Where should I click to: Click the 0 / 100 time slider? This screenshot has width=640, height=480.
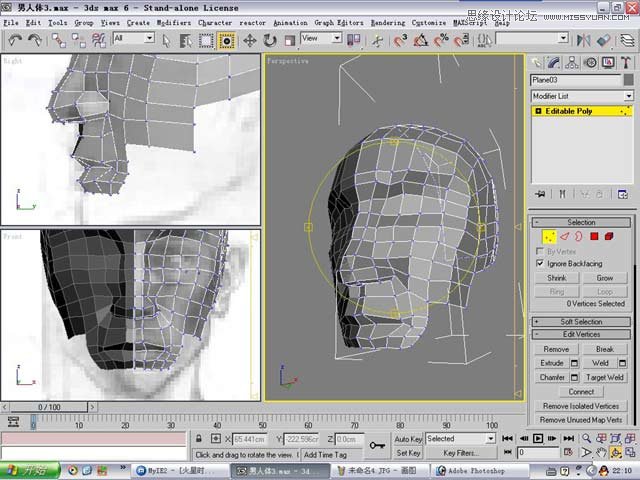point(49,407)
